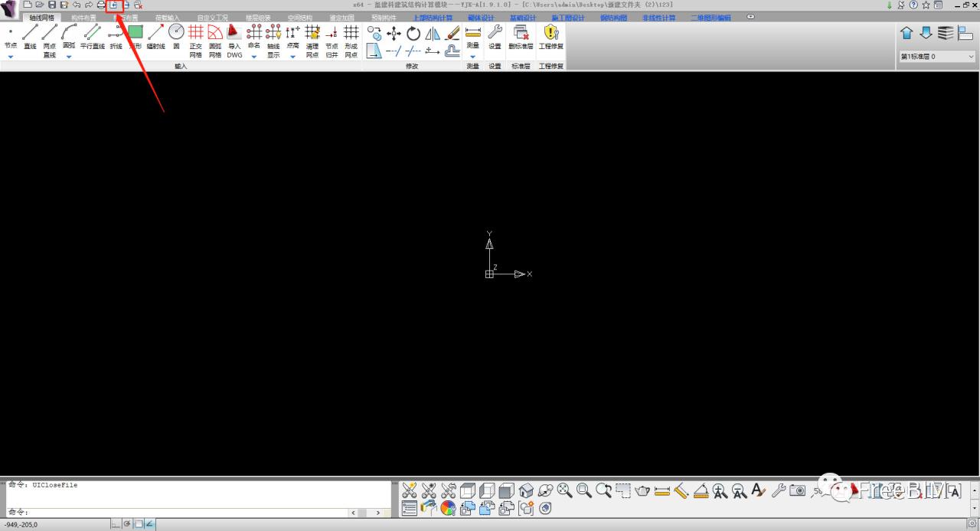Expand the 测量 measure dropdown arrow
The width and height of the screenshot is (980, 531).
[472, 57]
